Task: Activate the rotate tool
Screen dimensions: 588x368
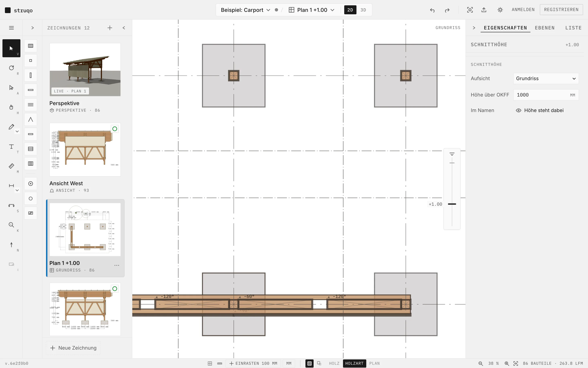Action: pos(11,68)
